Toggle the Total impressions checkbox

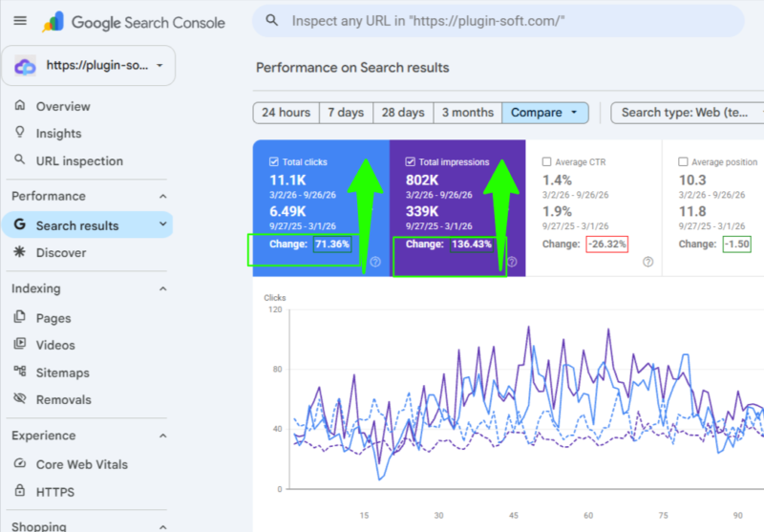click(x=411, y=161)
